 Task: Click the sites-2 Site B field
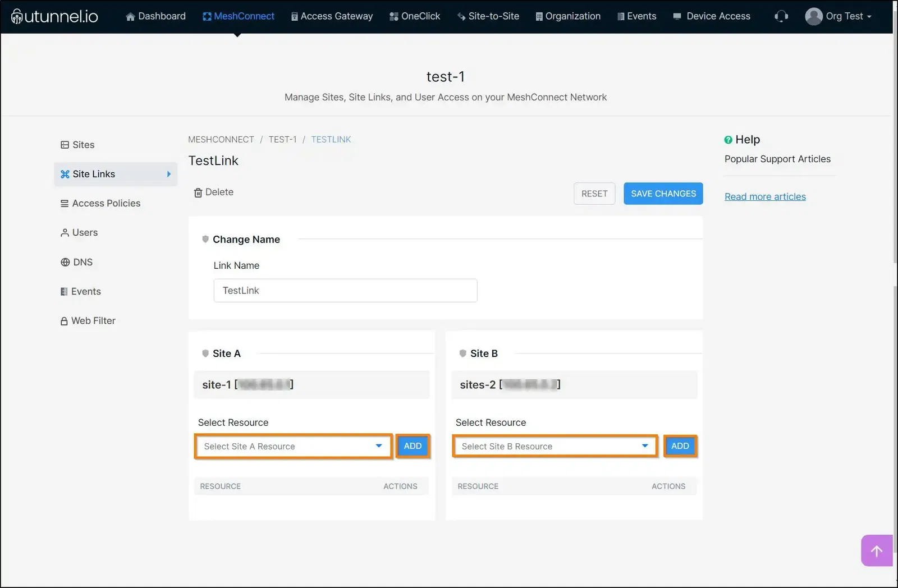pos(574,385)
